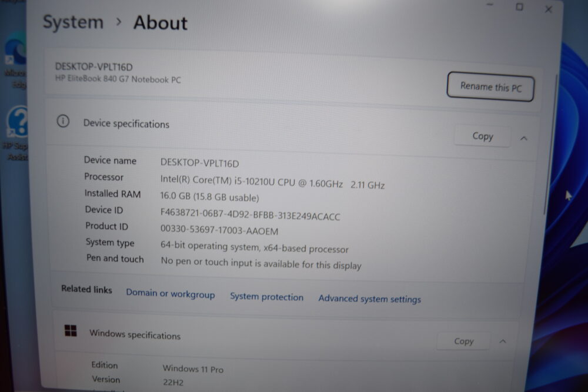Open Advanced system settings link
This screenshot has width=588, height=392.
point(369,299)
